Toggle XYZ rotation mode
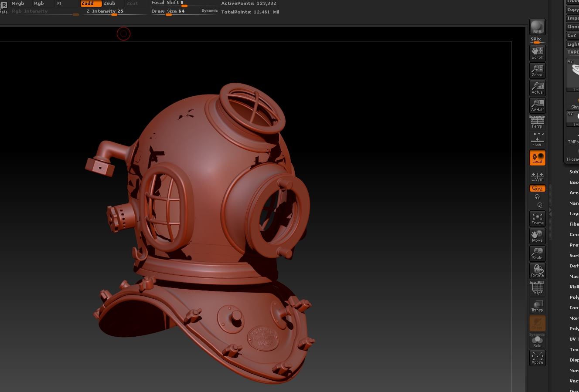 pyautogui.click(x=537, y=188)
